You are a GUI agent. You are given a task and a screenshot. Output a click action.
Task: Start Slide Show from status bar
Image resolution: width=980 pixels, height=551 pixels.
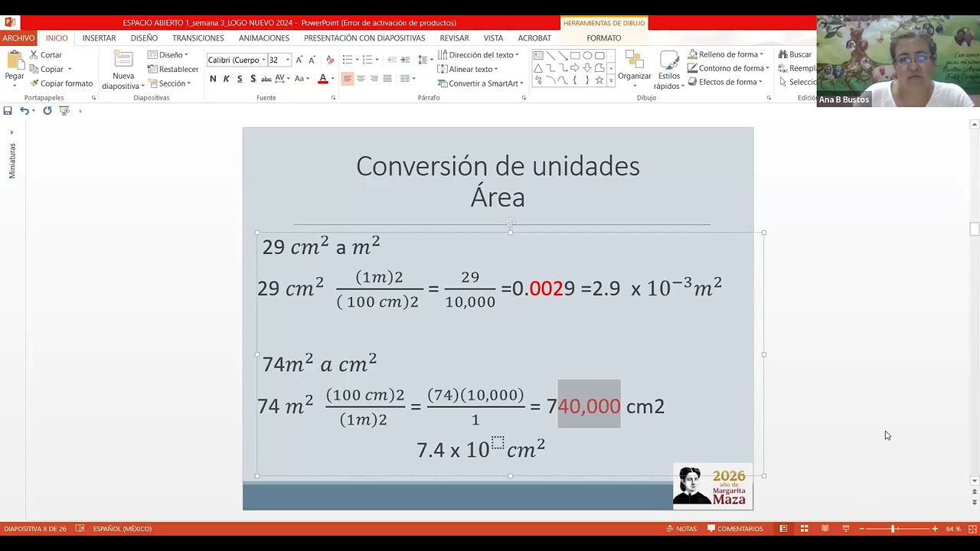coord(845,529)
